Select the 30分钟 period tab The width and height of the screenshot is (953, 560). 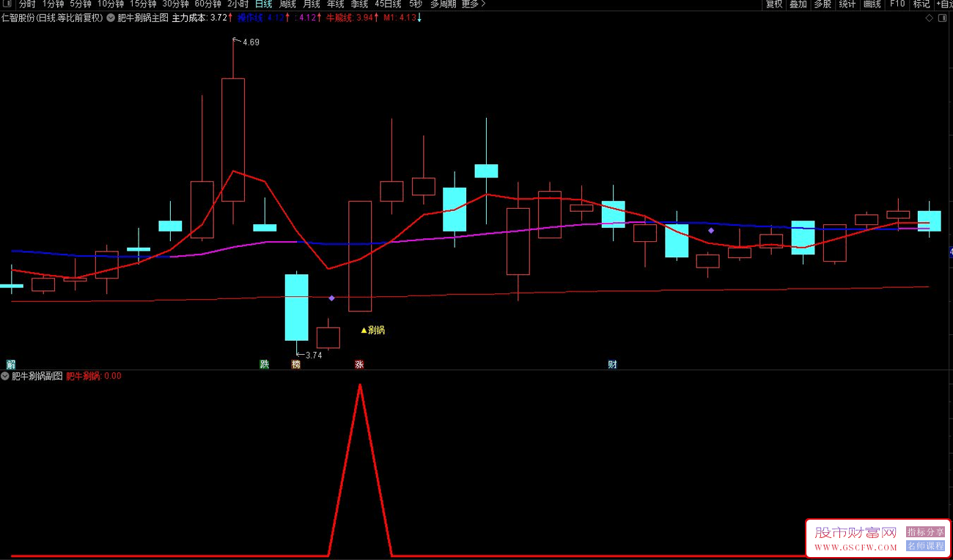(175, 4)
